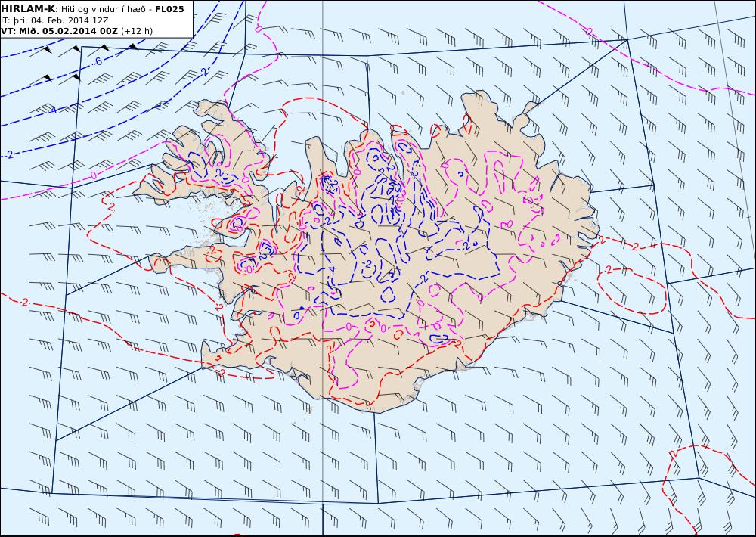Click the HIRLAM-K model title text
The height and width of the screenshot is (537, 756).
[29, 9]
